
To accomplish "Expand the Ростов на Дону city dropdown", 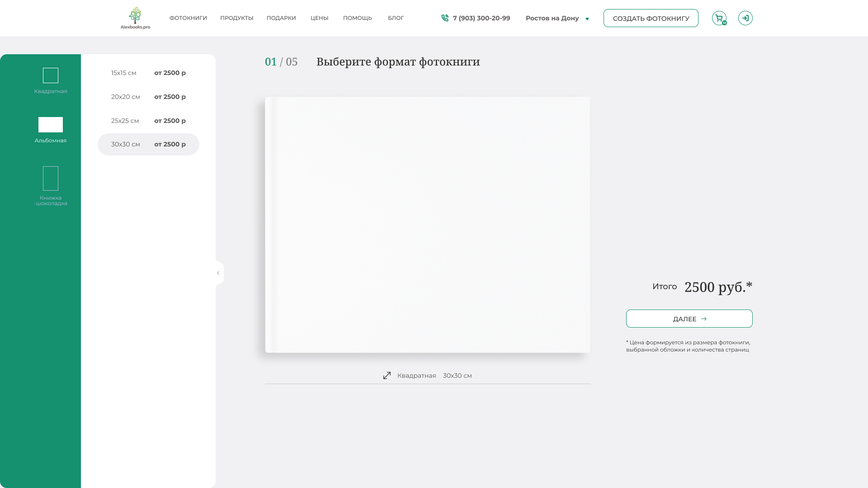I will [x=557, y=18].
